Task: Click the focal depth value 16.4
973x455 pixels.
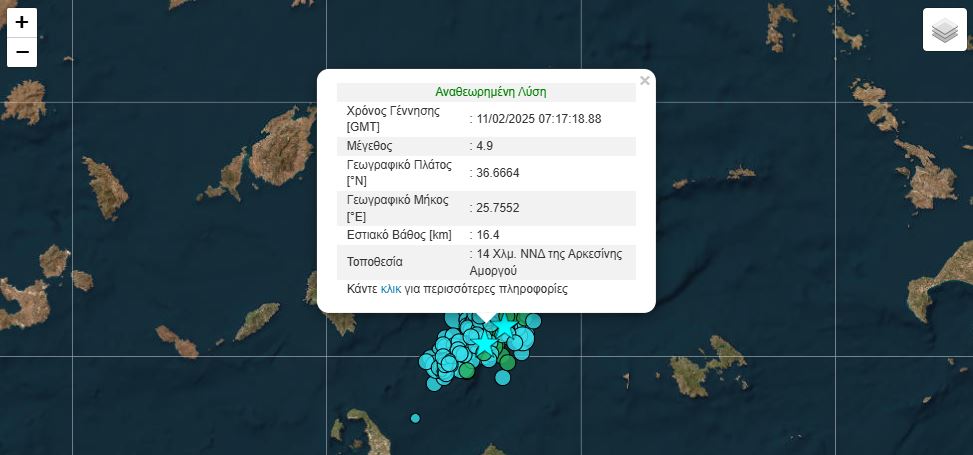Action: click(x=489, y=235)
